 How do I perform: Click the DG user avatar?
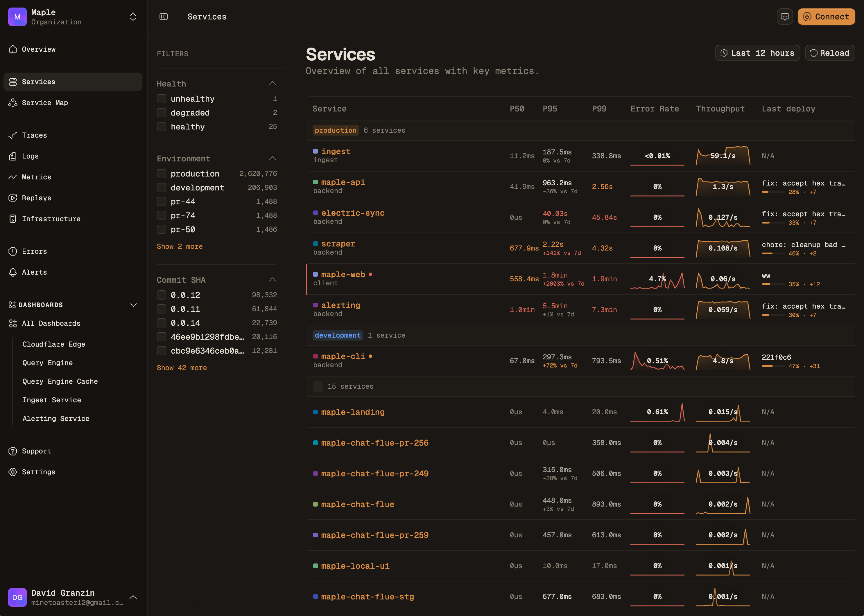tap(17, 597)
